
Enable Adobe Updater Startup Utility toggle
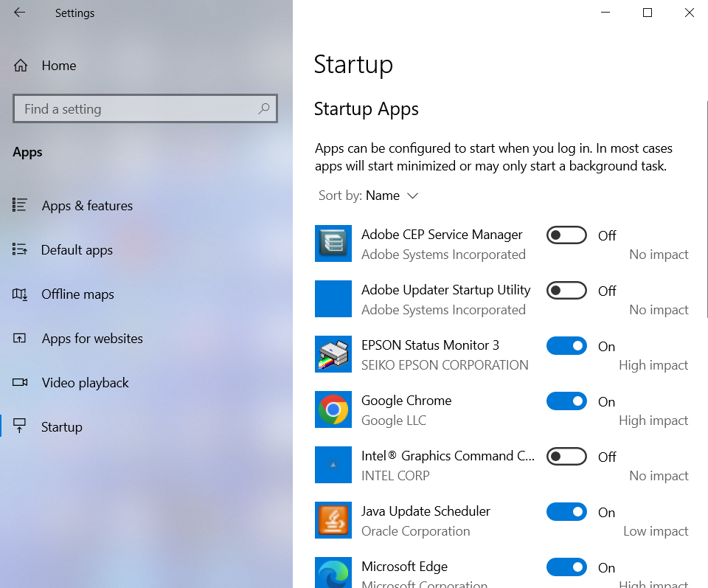(x=566, y=291)
